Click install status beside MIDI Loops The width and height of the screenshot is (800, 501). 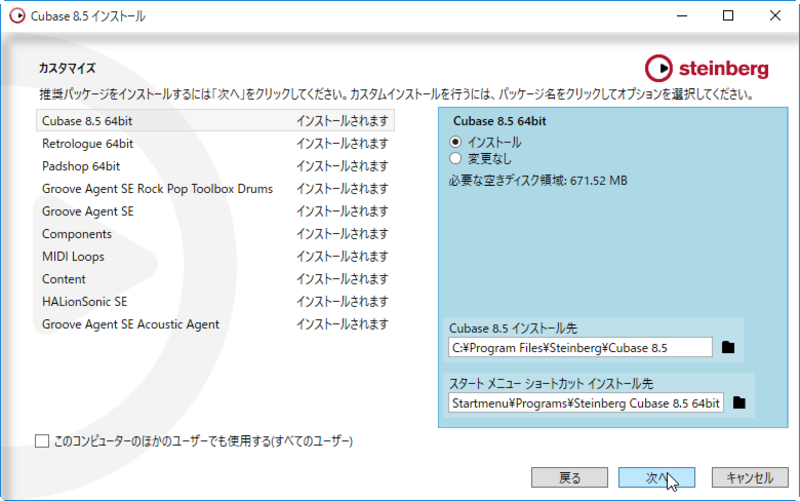click(342, 256)
